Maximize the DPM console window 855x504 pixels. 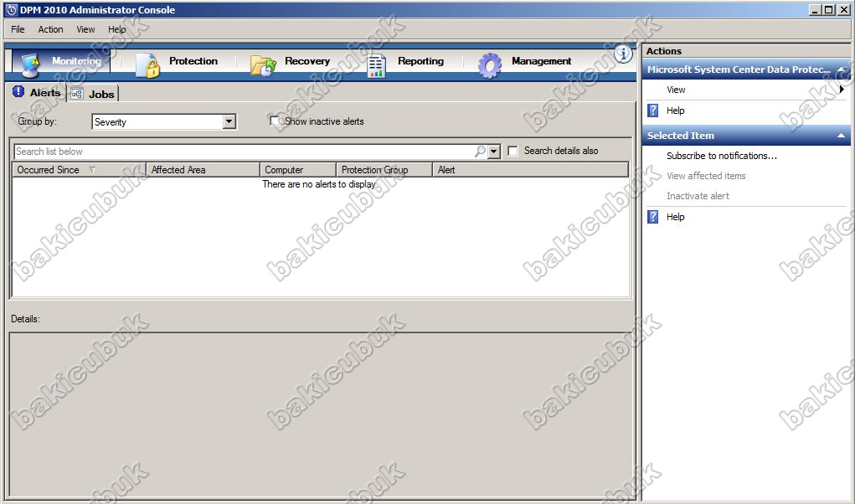click(828, 10)
